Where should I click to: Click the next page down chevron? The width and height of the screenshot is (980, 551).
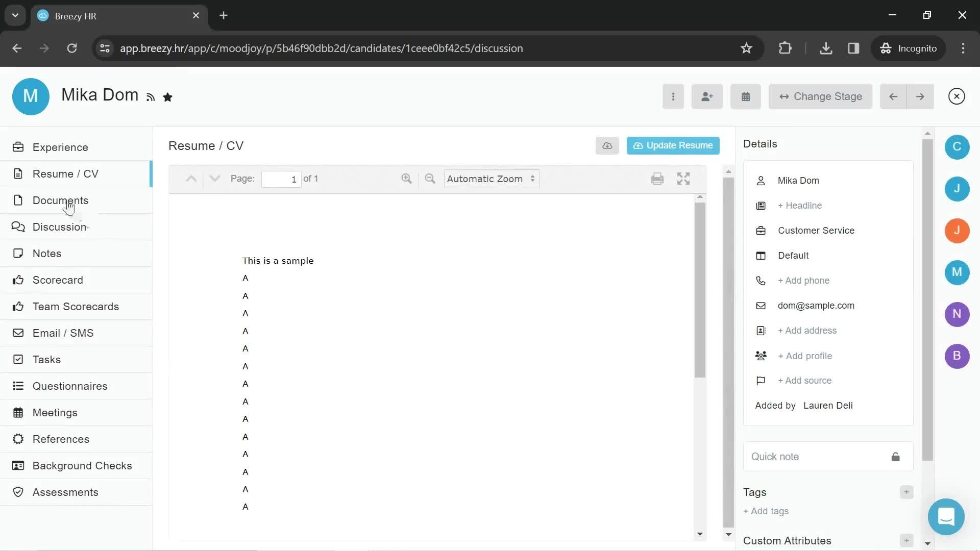pos(215,179)
